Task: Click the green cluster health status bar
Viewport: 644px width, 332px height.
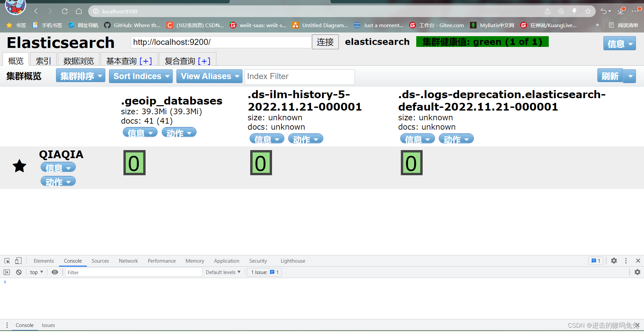Action: pyautogui.click(x=482, y=42)
